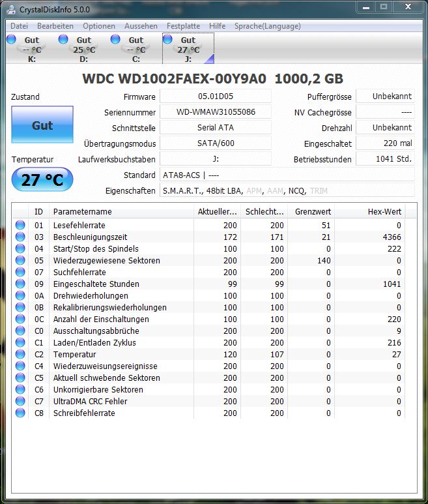Minimize the CrystalDiskInfo window

pyautogui.click(x=366, y=7)
